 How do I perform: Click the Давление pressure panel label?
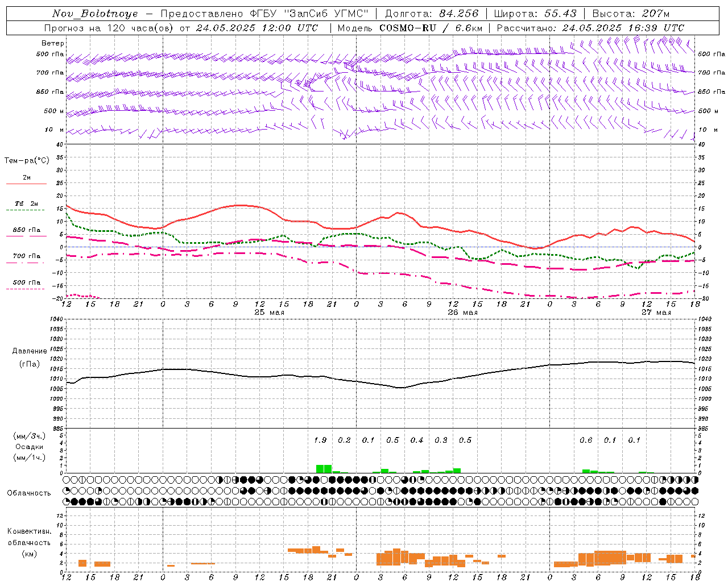point(30,351)
